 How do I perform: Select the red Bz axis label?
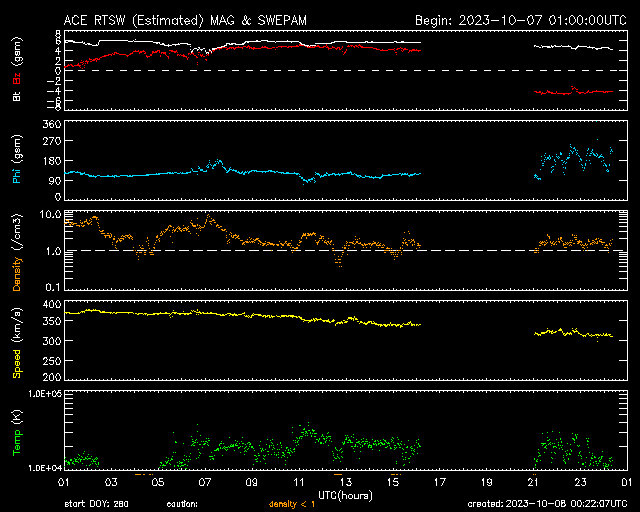click(x=17, y=80)
